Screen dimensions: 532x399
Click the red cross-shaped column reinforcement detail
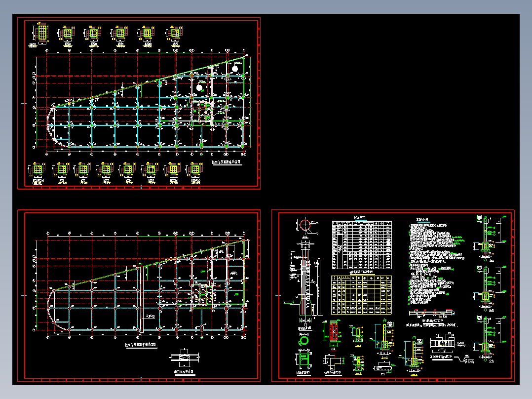click(x=333, y=331)
